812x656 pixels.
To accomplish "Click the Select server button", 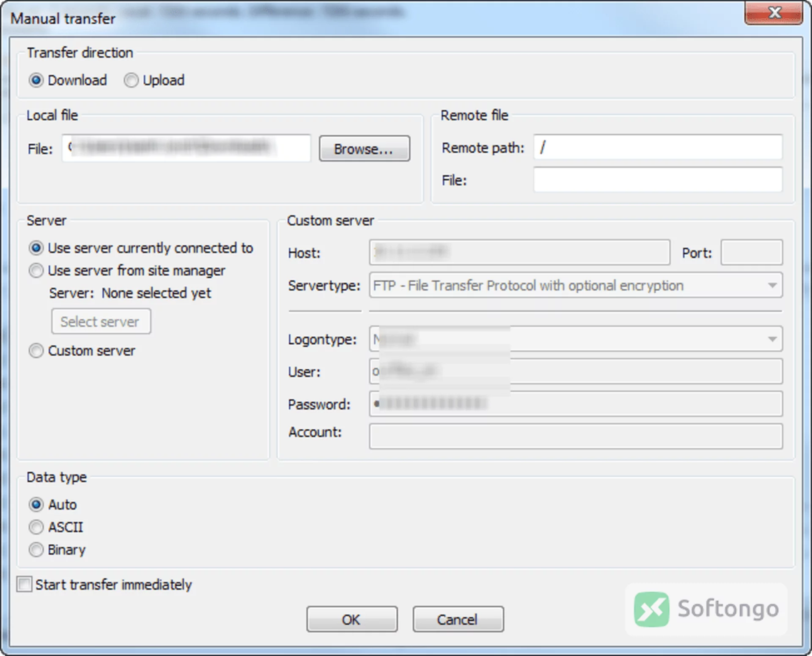I will [101, 321].
